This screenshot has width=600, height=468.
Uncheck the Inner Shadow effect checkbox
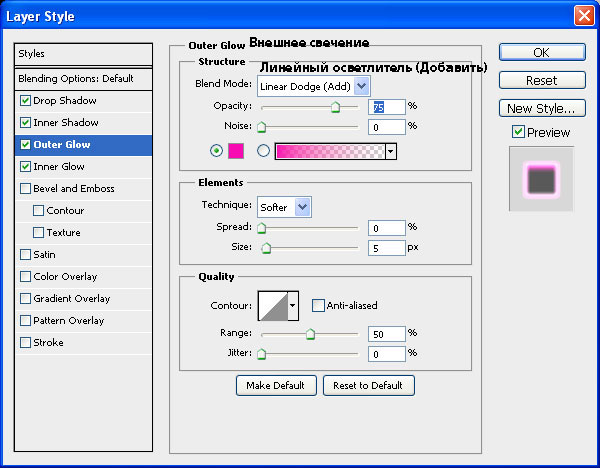point(25,122)
